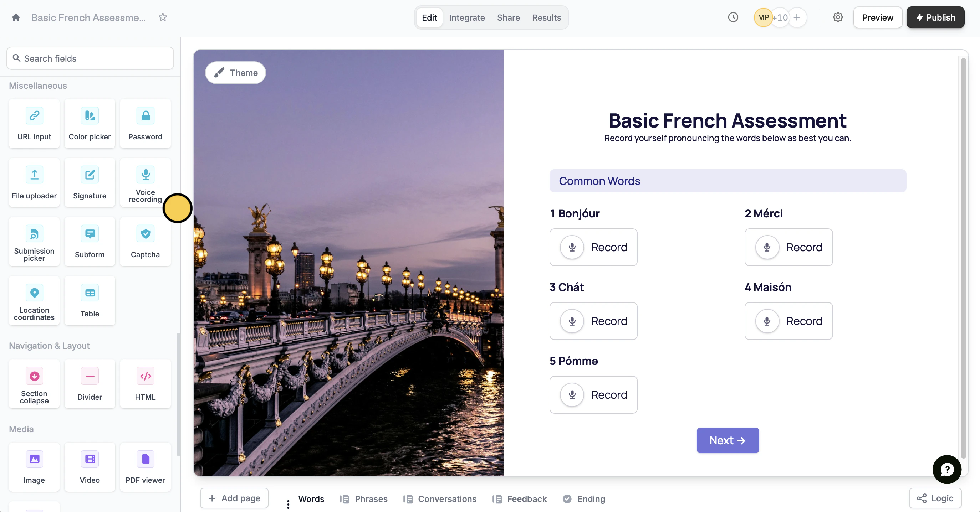
Task: Add the Captcha field
Action: click(x=146, y=241)
